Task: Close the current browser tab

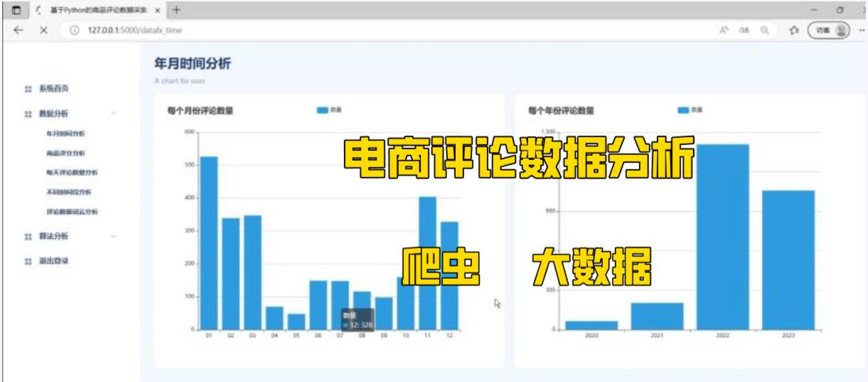Action: (x=157, y=11)
